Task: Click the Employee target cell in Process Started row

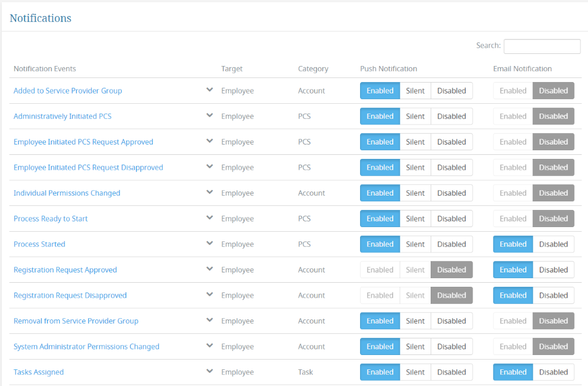Action: pos(237,244)
